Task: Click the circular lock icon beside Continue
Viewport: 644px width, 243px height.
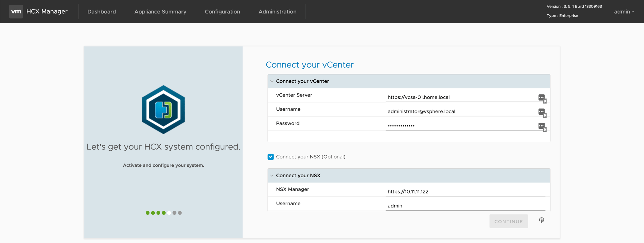Action: [542, 220]
